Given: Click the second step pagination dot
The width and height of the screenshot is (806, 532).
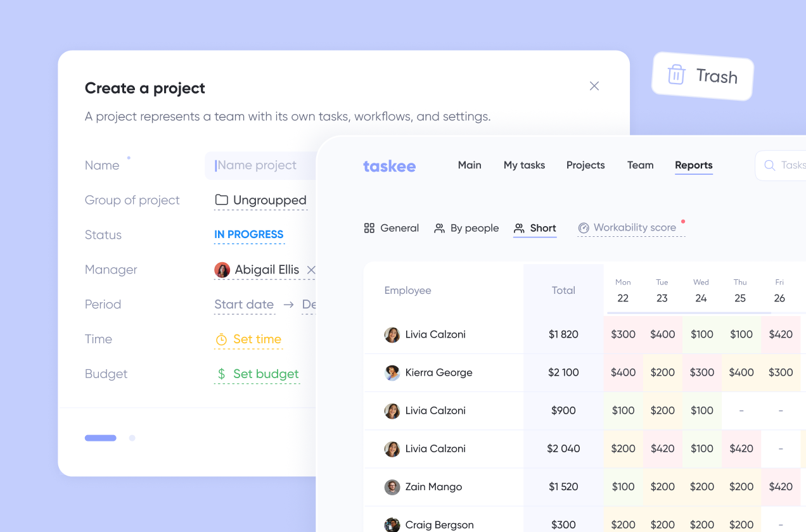Looking at the screenshot, I should pyautogui.click(x=132, y=438).
